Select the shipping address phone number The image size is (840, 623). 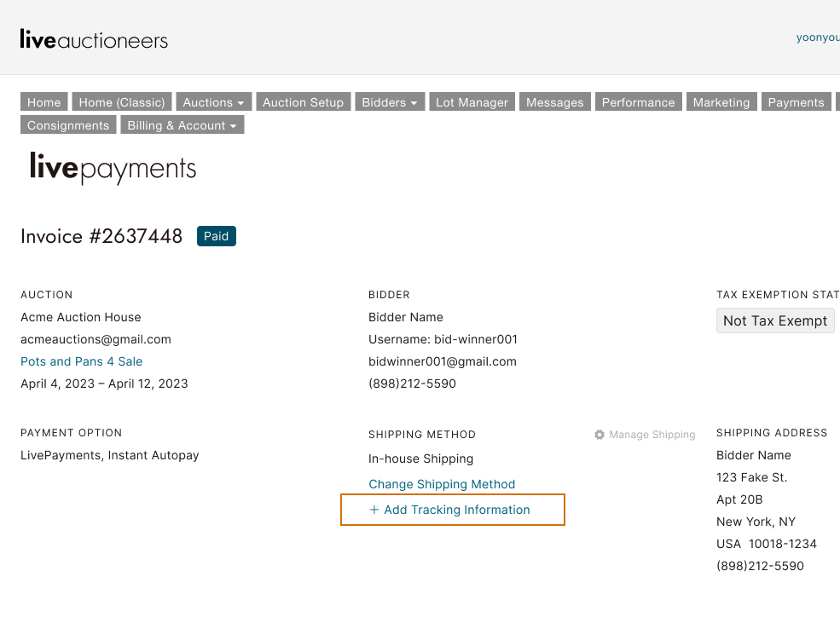760,566
